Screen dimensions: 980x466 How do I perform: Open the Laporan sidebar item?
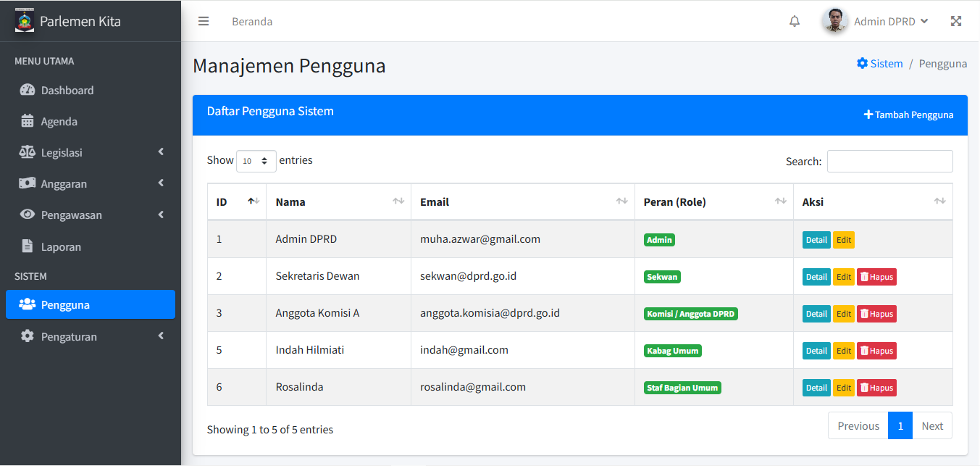[61, 247]
